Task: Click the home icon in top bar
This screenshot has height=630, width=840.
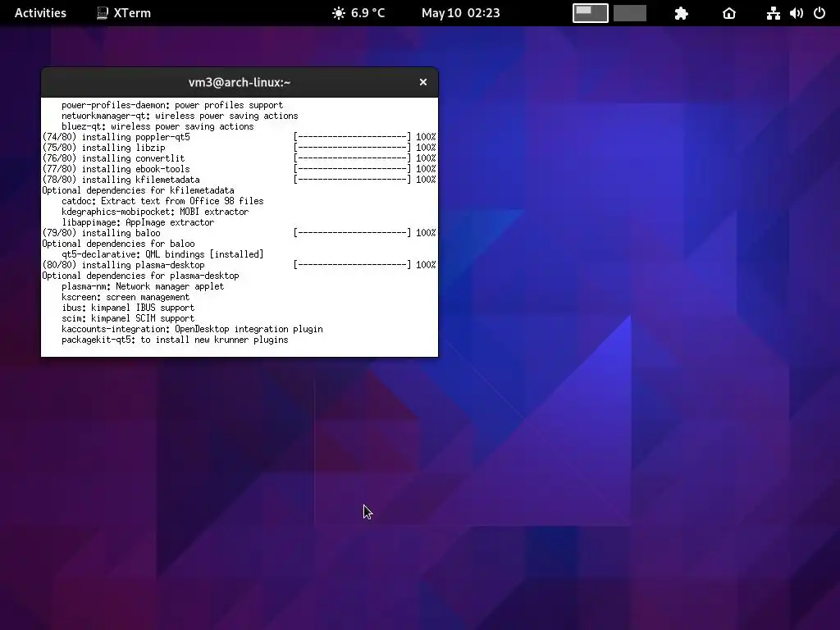Action: pyautogui.click(x=729, y=13)
